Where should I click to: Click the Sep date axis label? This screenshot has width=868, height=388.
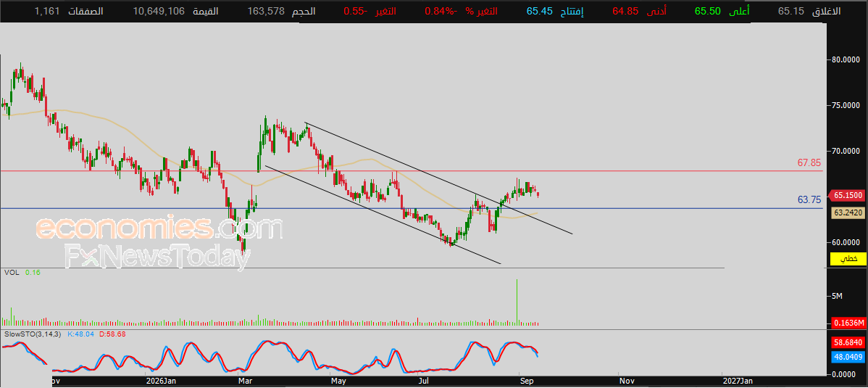click(x=525, y=381)
